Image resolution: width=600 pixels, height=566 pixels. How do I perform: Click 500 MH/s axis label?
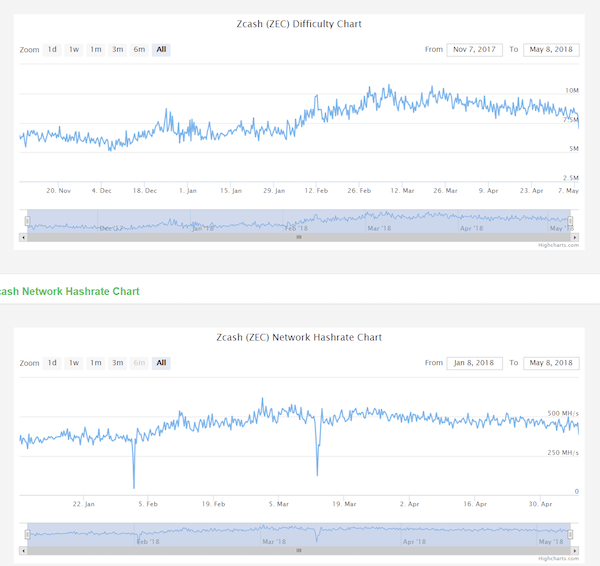(x=563, y=413)
